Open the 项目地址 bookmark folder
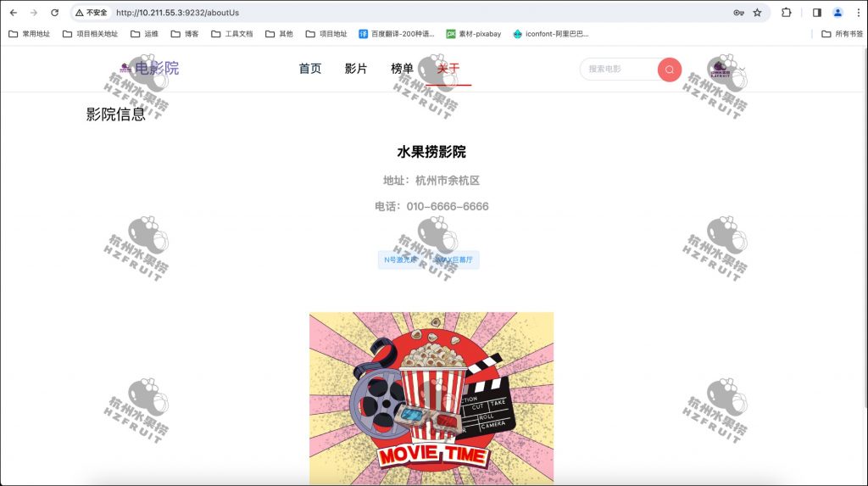The width and height of the screenshot is (868, 486). (326, 34)
